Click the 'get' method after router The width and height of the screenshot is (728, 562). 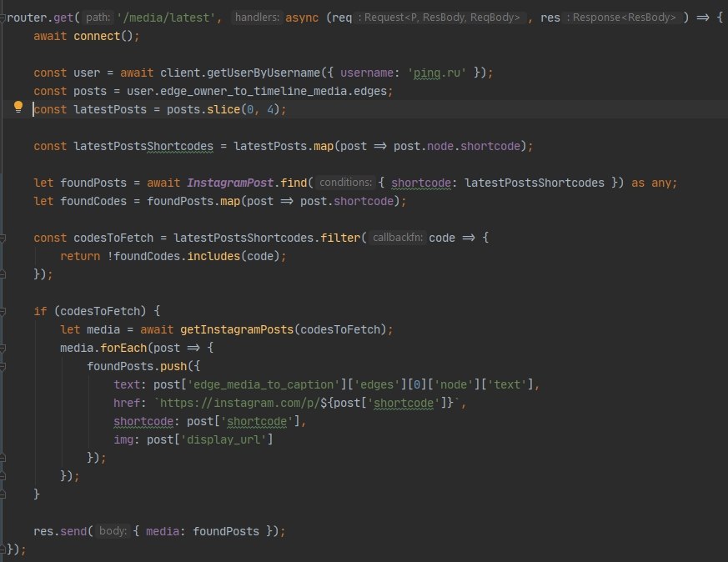[63, 18]
